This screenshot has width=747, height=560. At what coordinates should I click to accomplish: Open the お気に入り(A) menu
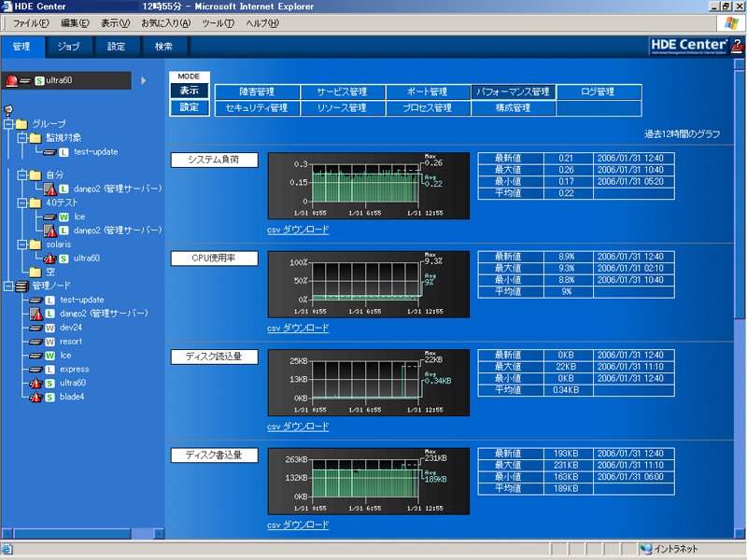pyautogui.click(x=166, y=22)
